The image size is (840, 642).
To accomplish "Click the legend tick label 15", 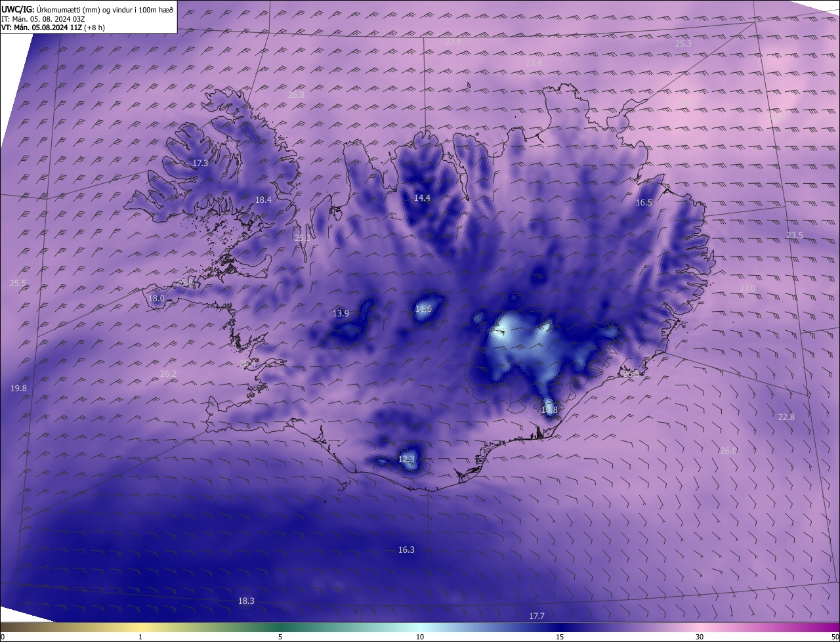I will tap(560, 637).
